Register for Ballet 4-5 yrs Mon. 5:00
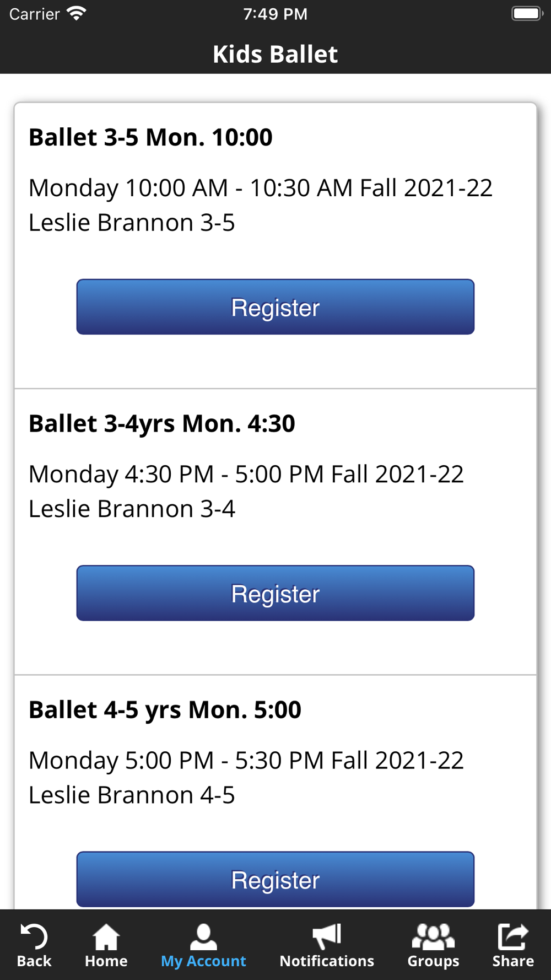The width and height of the screenshot is (551, 980). click(275, 879)
